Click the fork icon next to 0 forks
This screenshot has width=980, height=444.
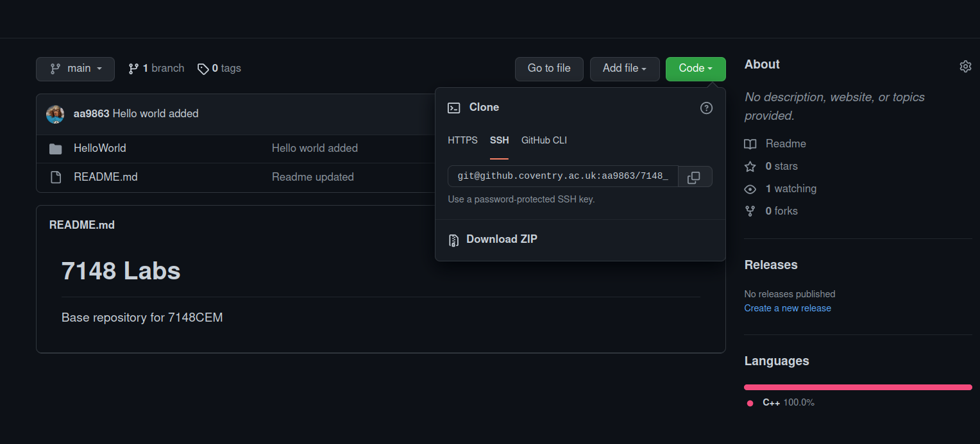pos(750,211)
